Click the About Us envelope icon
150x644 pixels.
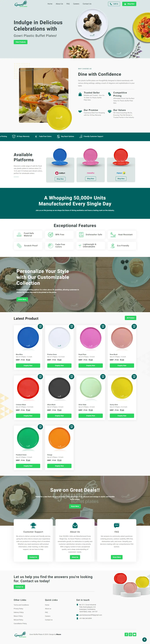(75, 525)
